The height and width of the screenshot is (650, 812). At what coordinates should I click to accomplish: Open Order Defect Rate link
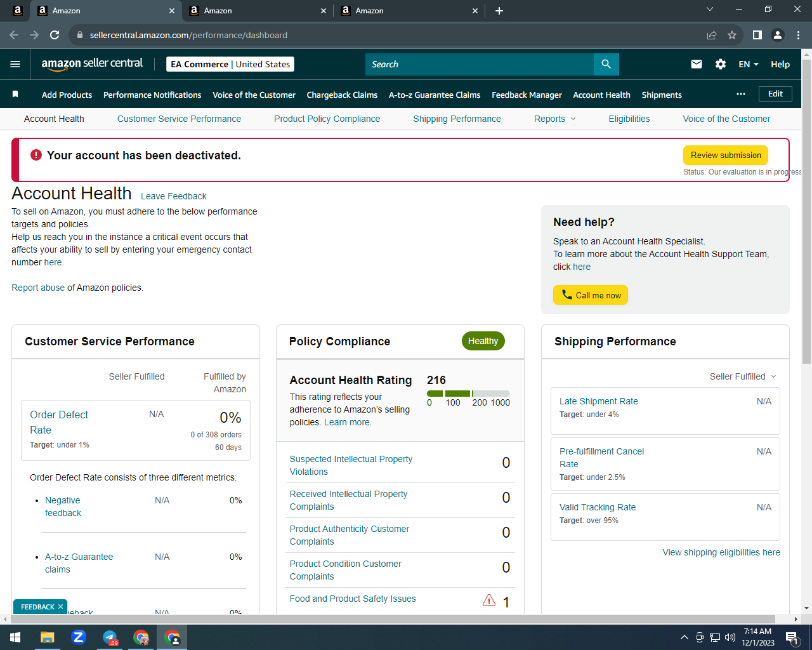click(x=59, y=422)
